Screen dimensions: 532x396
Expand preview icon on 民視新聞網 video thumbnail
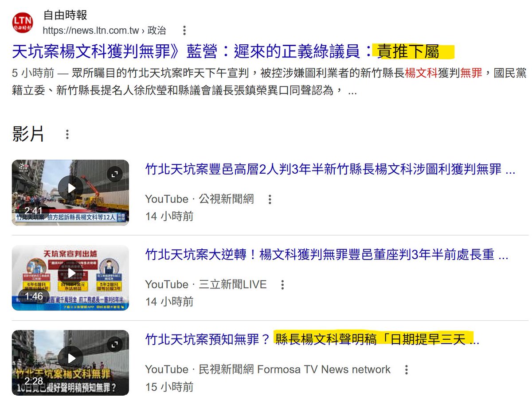click(x=115, y=344)
